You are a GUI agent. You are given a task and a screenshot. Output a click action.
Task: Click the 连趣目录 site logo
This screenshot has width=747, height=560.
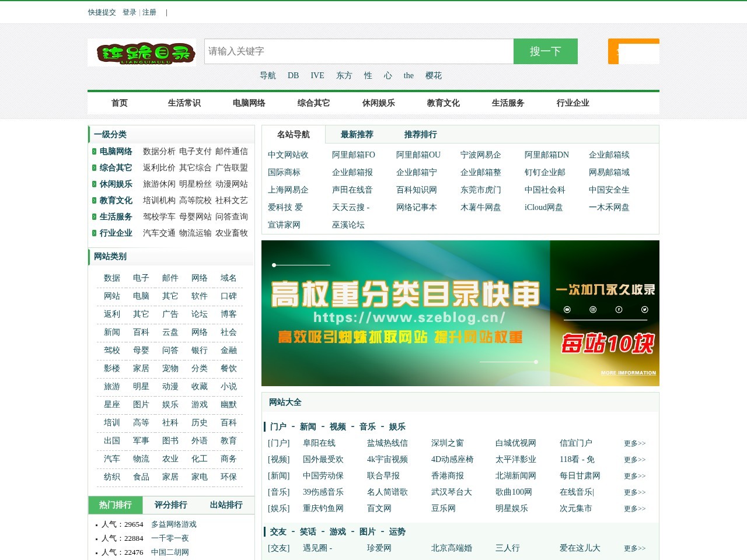pyautogui.click(x=142, y=51)
